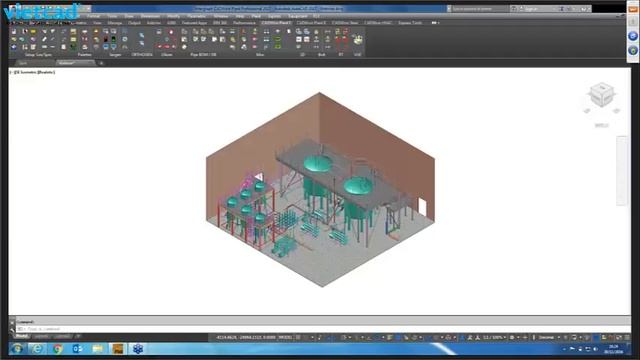Click the large hand icon at ribbon's right end

(x=358, y=40)
